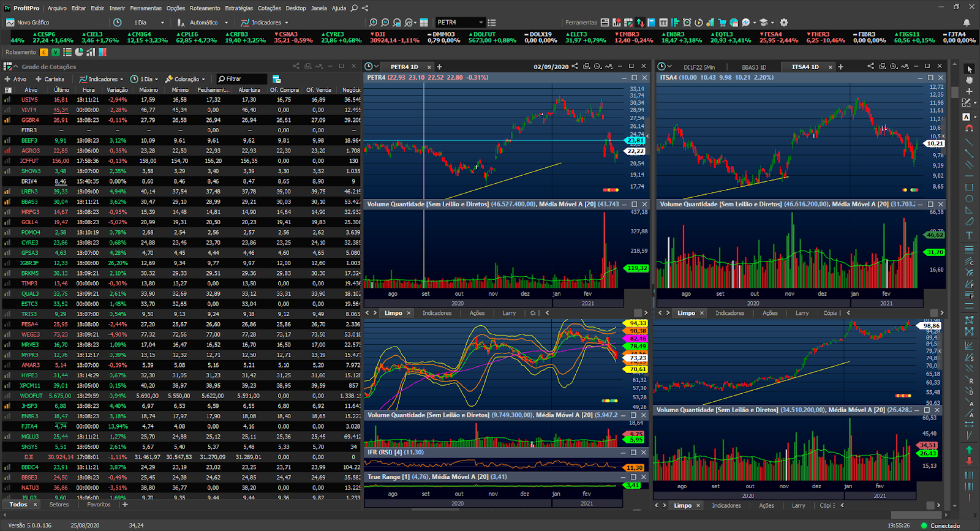The width and height of the screenshot is (980, 531).
Task: Open the pie chart icon in Roteamento bar
Action: 79,52
